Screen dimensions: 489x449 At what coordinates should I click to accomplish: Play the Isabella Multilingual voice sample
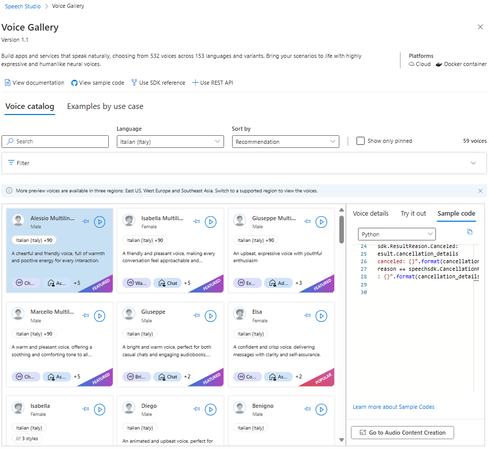pos(210,222)
